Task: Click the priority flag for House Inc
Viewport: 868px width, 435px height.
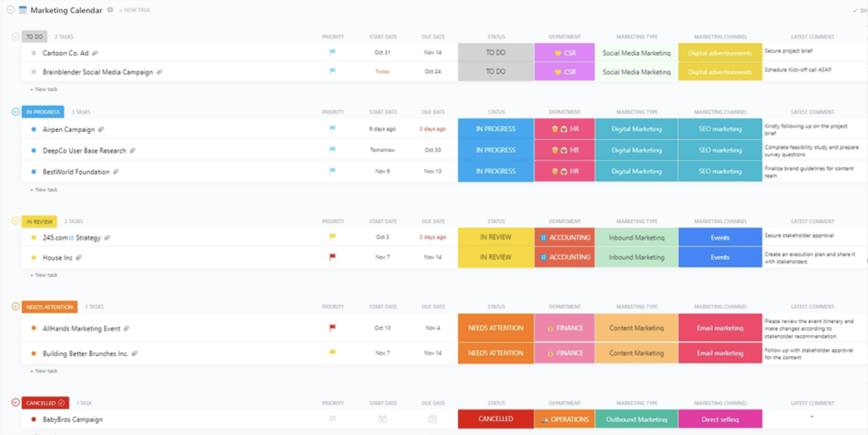Action: [332, 257]
